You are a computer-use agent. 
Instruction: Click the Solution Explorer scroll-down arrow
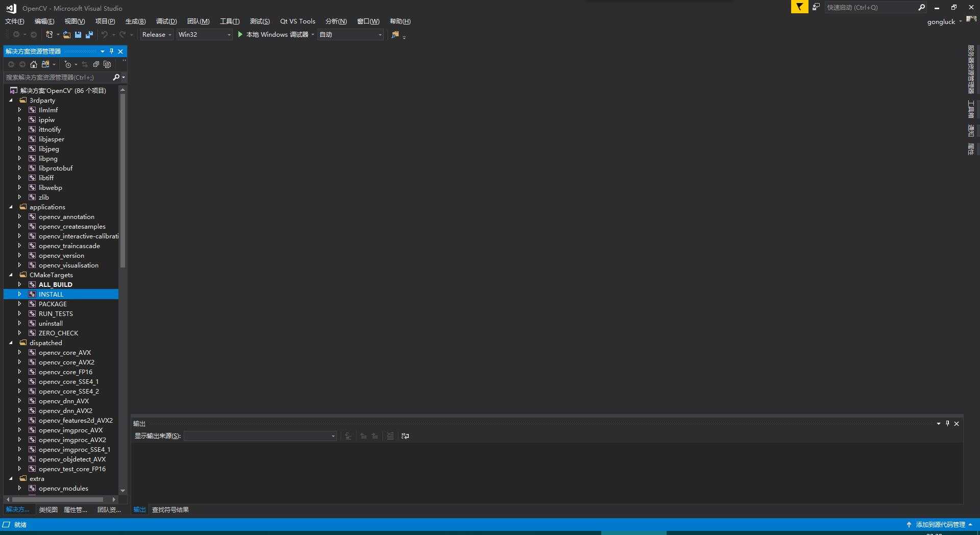pos(122,491)
